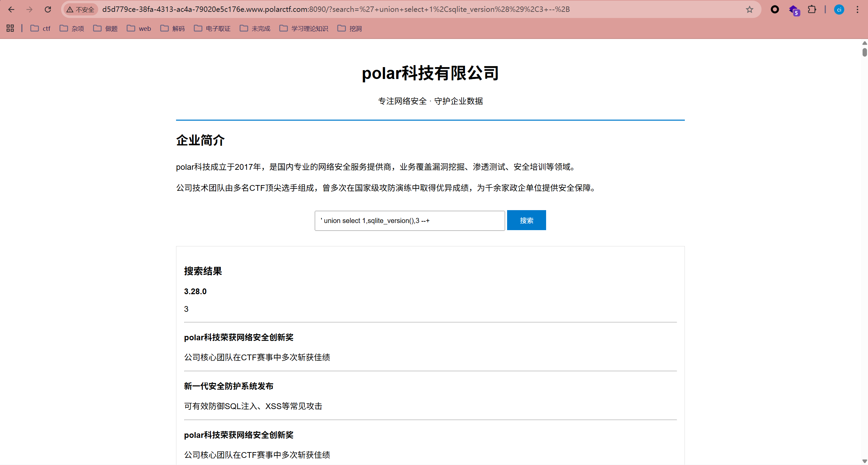Screen dimensions: 868x465
Task: Click the blue 搜索 button
Action: pos(526,220)
